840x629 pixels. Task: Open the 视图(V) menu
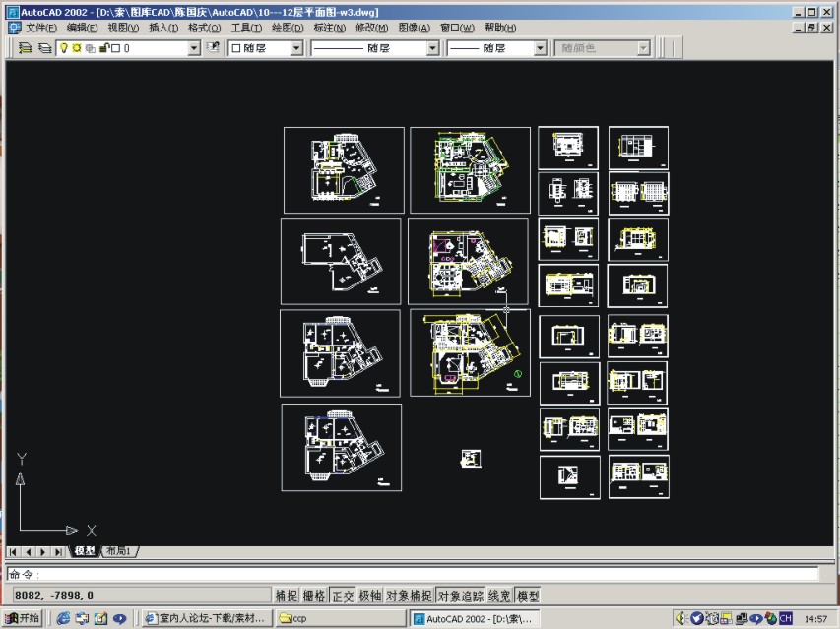click(x=123, y=28)
